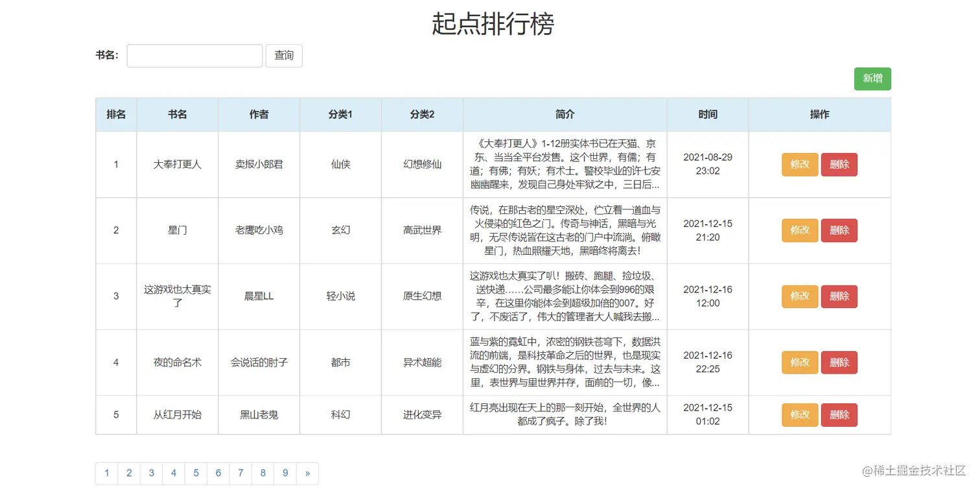
Task: Click the 进化变异 subcategory cell
Action: (x=423, y=415)
